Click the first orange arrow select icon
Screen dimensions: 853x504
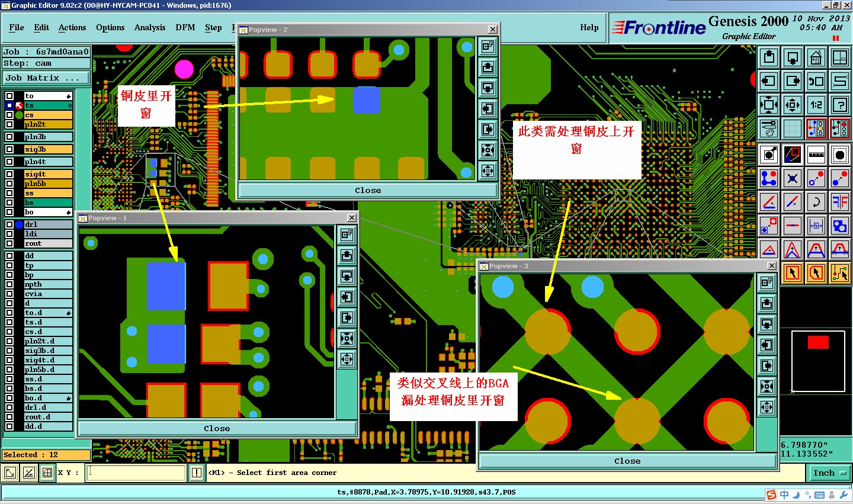click(793, 273)
